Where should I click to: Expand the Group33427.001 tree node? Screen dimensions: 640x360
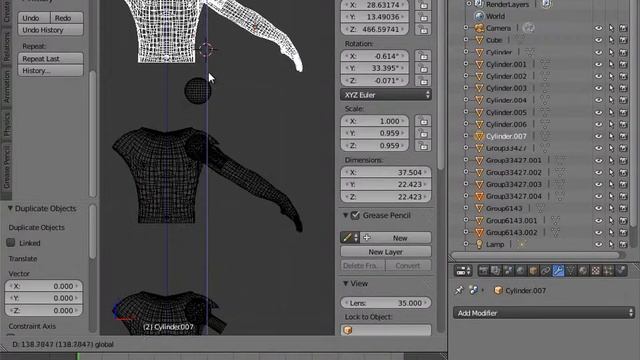466,160
